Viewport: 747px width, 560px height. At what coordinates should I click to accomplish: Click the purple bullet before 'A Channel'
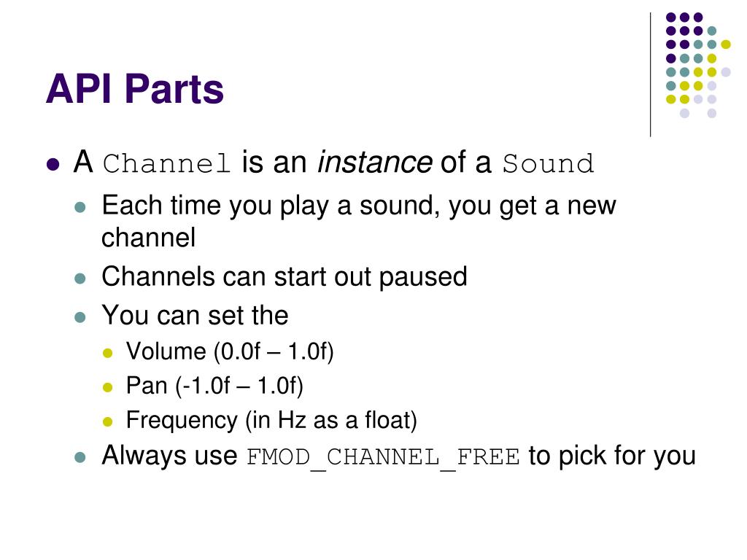pos(53,164)
